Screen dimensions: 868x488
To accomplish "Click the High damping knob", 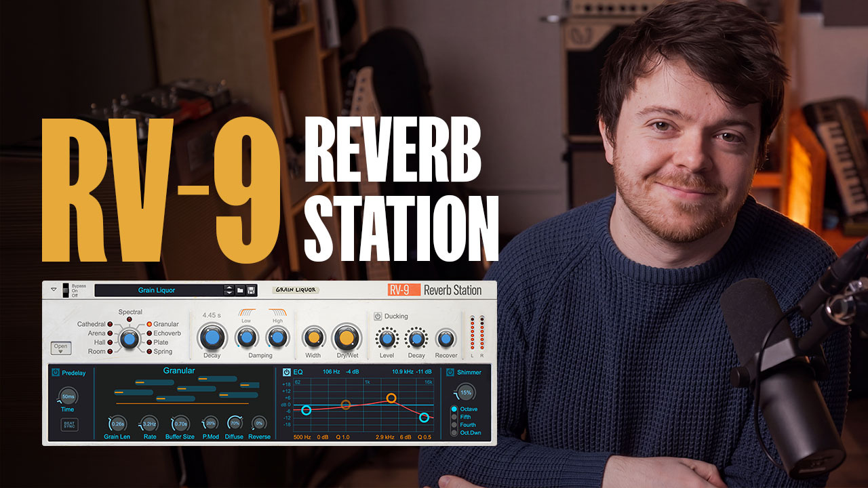I will (277, 337).
